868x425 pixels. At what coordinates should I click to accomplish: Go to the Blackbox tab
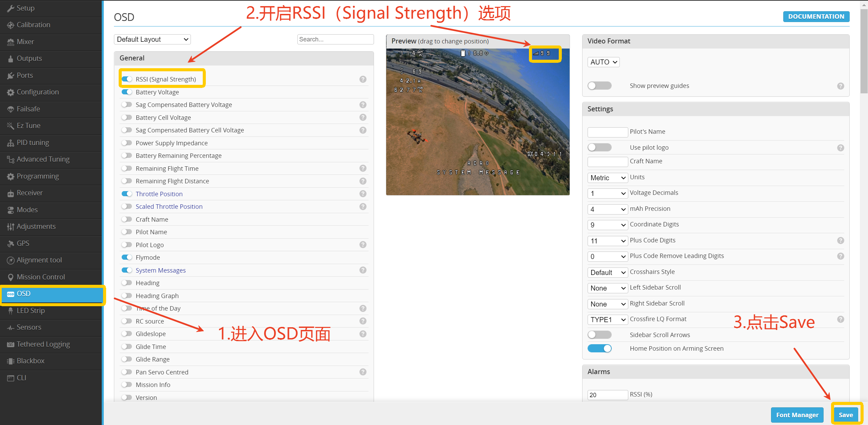tap(51, 361)
